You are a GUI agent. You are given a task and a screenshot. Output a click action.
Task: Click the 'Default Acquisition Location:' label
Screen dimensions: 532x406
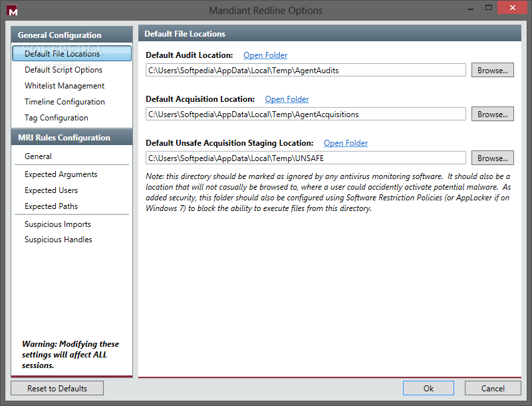pyautogui.click(x=200, y=99)
